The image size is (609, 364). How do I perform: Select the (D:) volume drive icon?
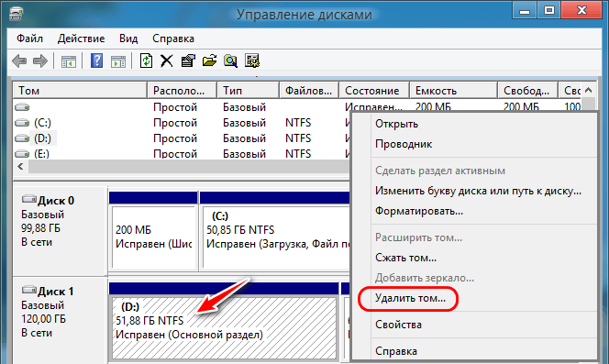coord(22,138)
